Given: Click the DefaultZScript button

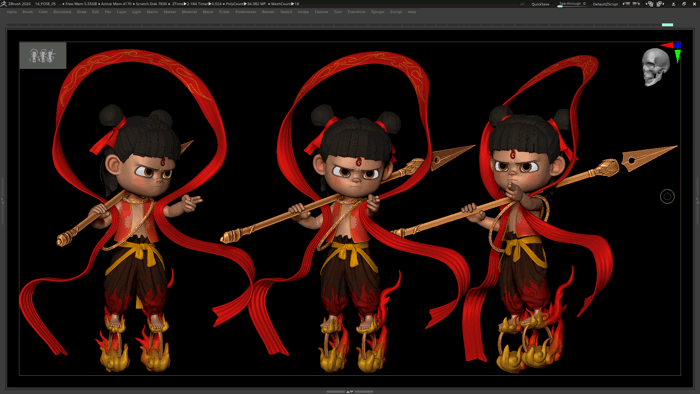Looking at the screenshot, I should pos(605,4).
